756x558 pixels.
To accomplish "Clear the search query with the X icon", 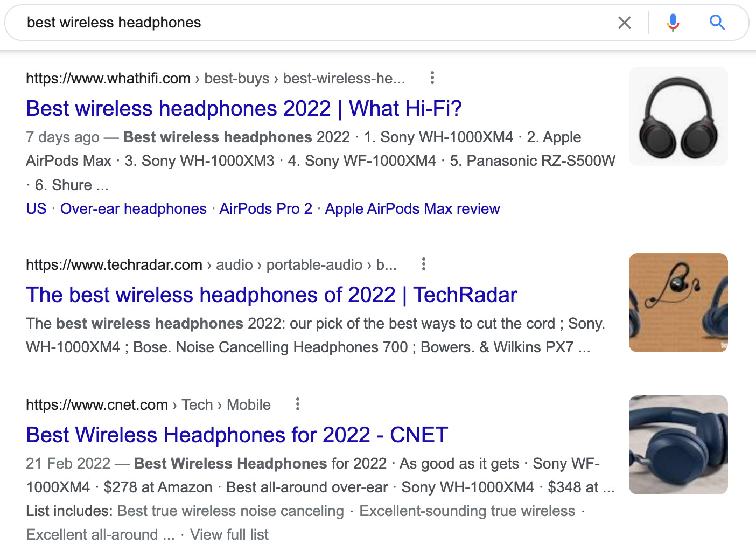I will 625,23.
